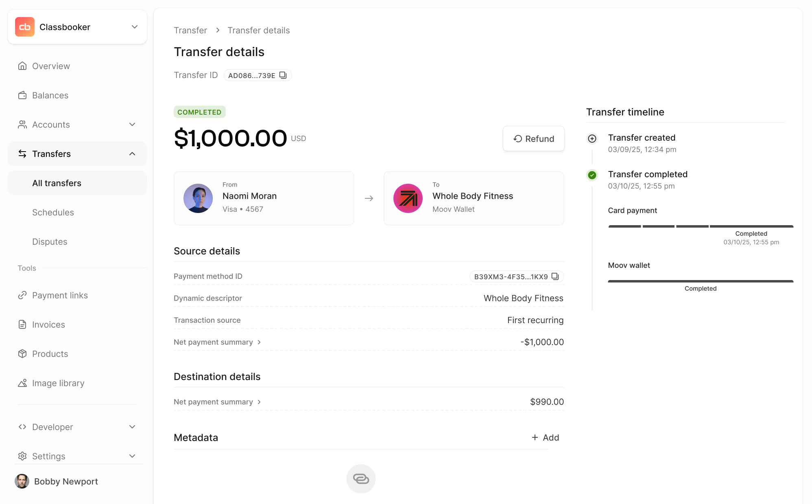
Task: Expand the Settings section chevron
Action: 132,456
